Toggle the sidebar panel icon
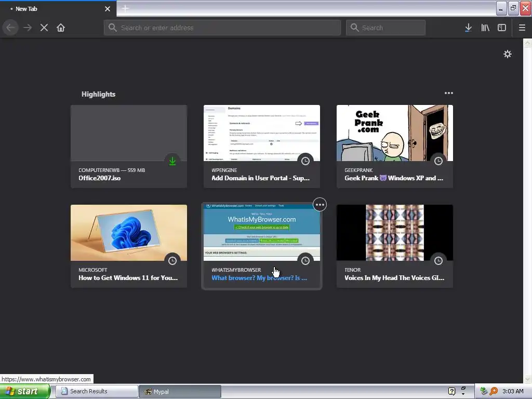Viewport: 532px width, 399px height. pos(502,28)
